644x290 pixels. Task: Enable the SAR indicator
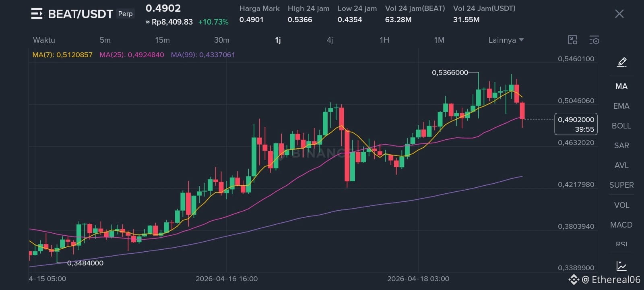[621, 145]
